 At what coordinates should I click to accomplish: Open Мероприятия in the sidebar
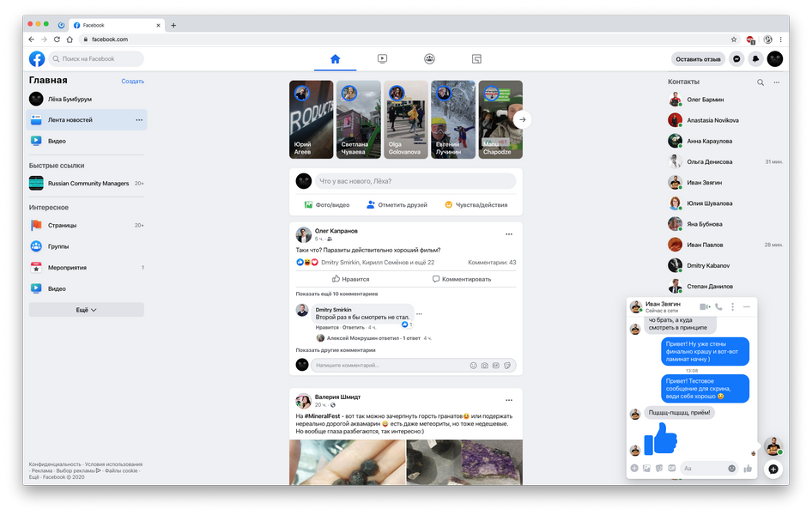pos(87,268)
